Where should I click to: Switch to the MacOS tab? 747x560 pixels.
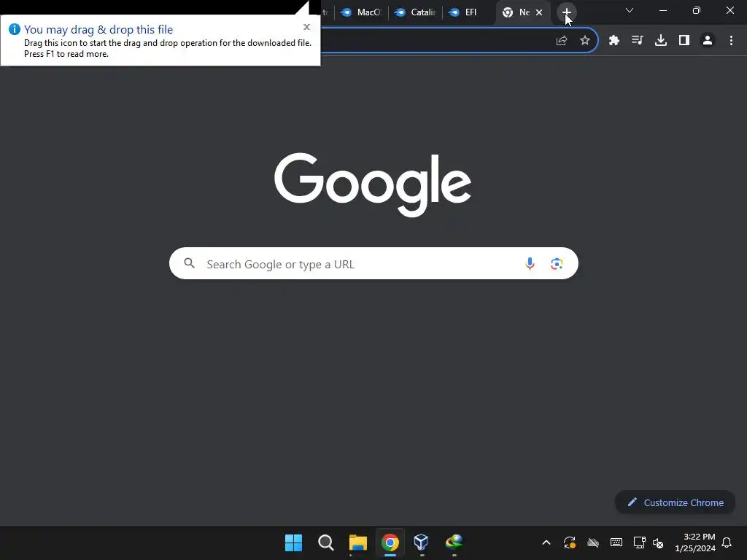362,12
